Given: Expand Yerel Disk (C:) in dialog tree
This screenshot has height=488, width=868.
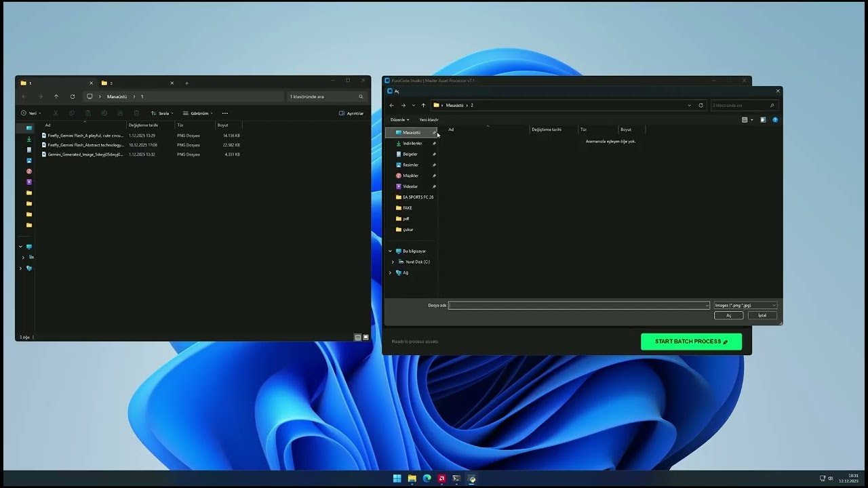Looking at the screenshot, I should click(x=393, y=262).
